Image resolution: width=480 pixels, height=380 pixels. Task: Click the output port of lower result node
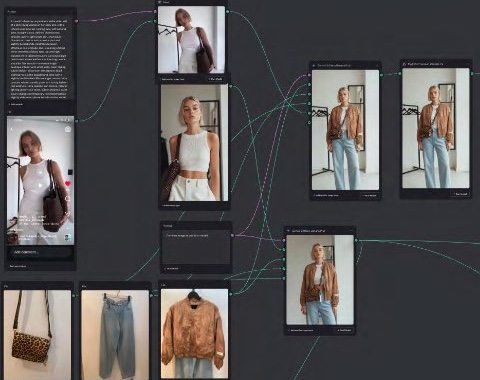point(356,240)
